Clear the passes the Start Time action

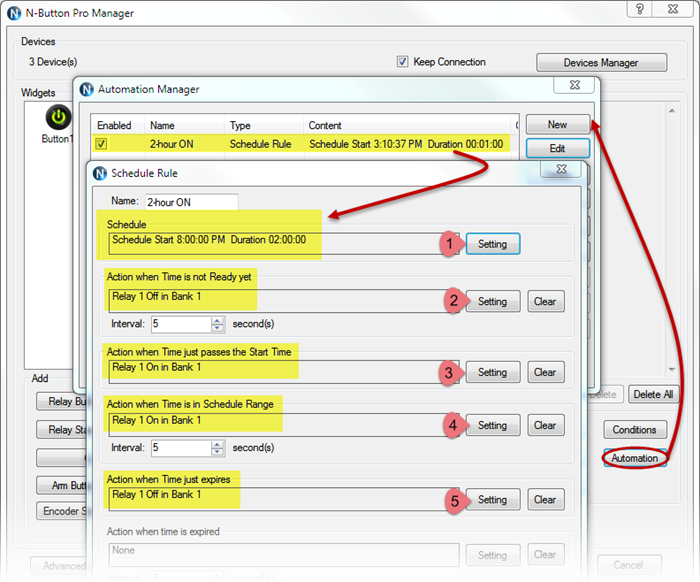(x=546, y=372)
